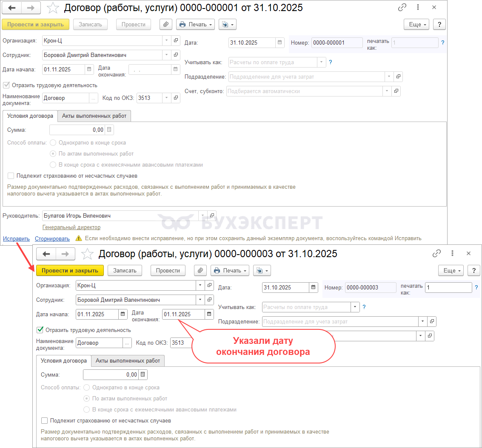The width and height of the screenshot is (482, 448).
Task: Toggle Отразить трудовую деятельность in contract 0000-000001
Action: point(6,85)
